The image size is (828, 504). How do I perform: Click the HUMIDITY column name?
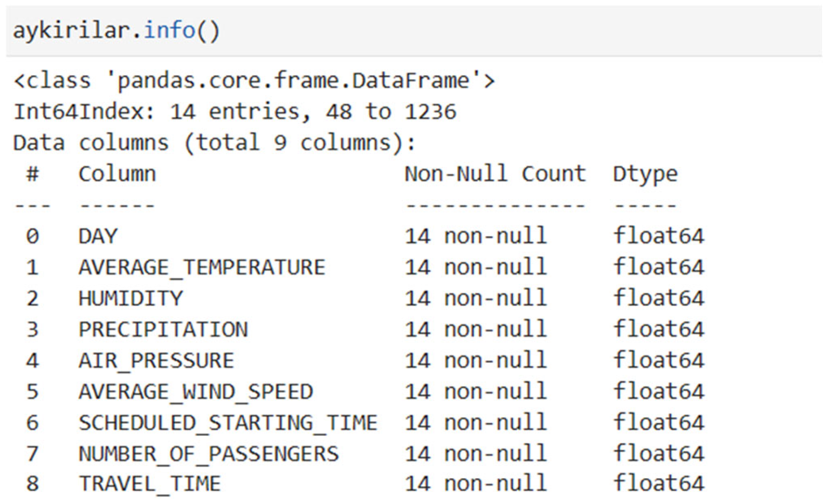pyautogui.click(x=131, y=298)
